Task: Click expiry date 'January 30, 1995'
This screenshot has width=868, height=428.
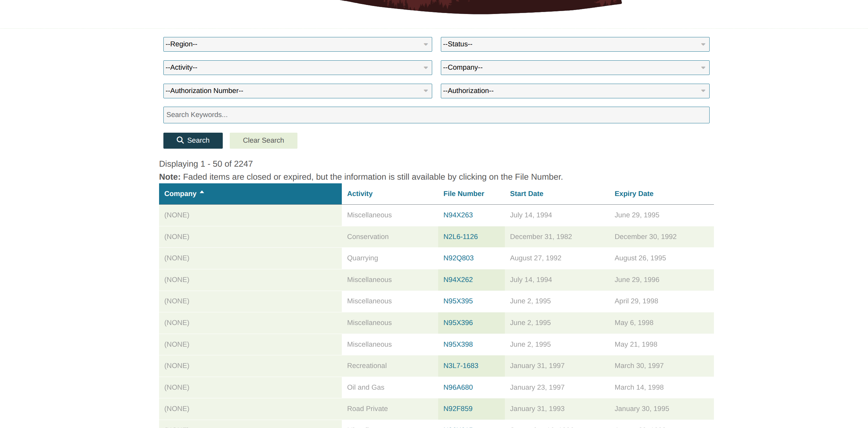Action: tap(642, 408)
